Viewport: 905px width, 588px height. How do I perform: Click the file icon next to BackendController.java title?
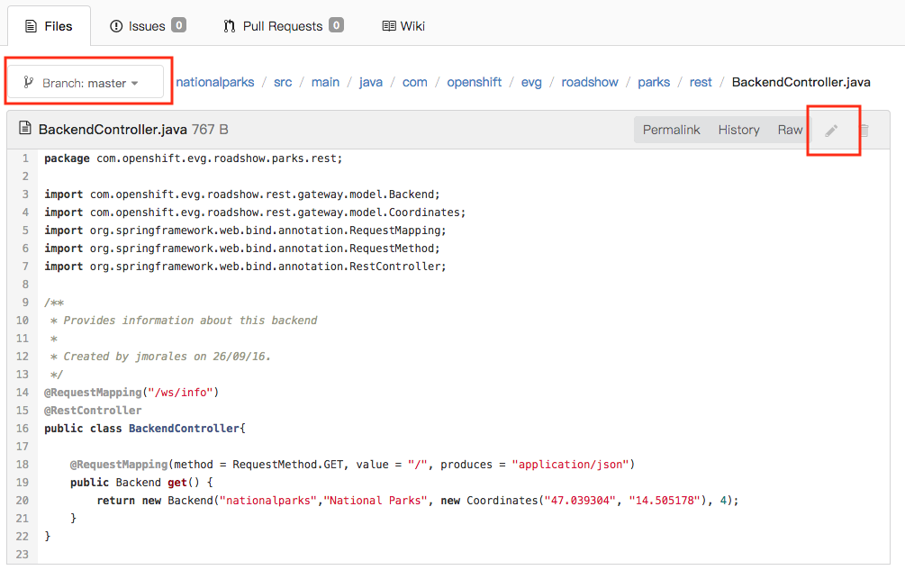pos(23,129)
